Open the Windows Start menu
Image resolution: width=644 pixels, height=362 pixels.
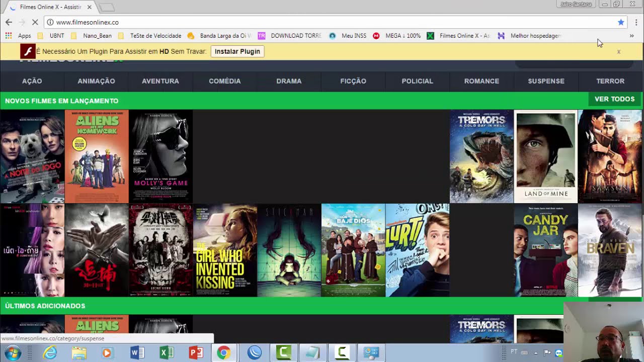13,353
